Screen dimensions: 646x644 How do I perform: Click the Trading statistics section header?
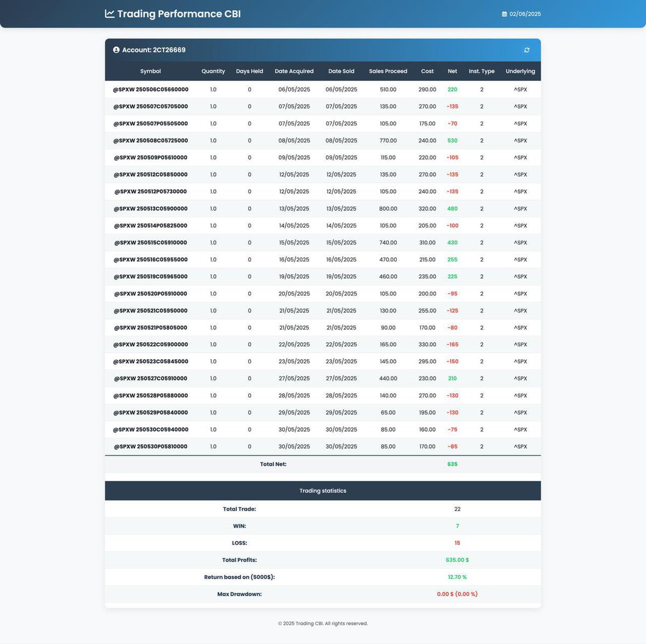[323, 491]
